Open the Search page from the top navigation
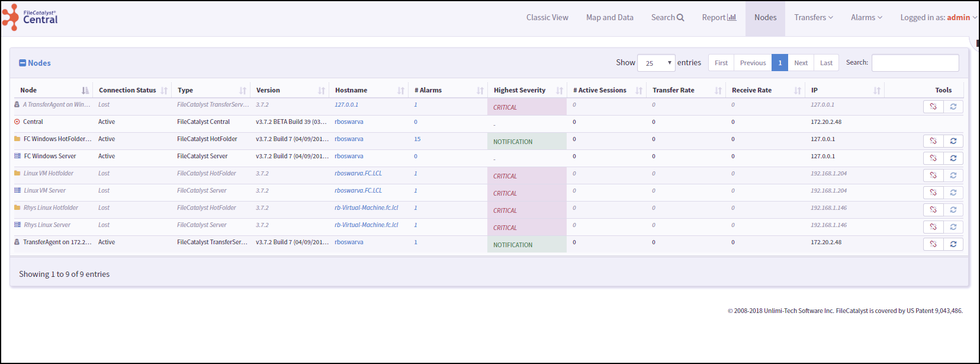Screen dimensions: 980x364 667,18
